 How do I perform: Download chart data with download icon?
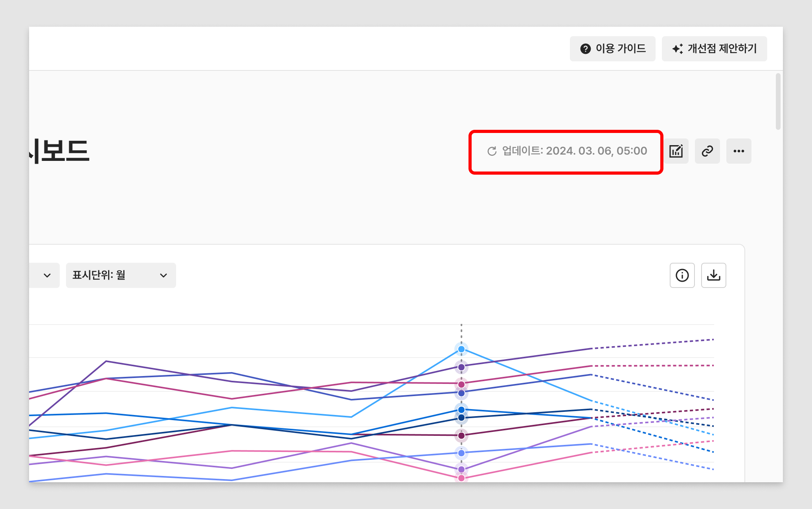pos(713,275)
